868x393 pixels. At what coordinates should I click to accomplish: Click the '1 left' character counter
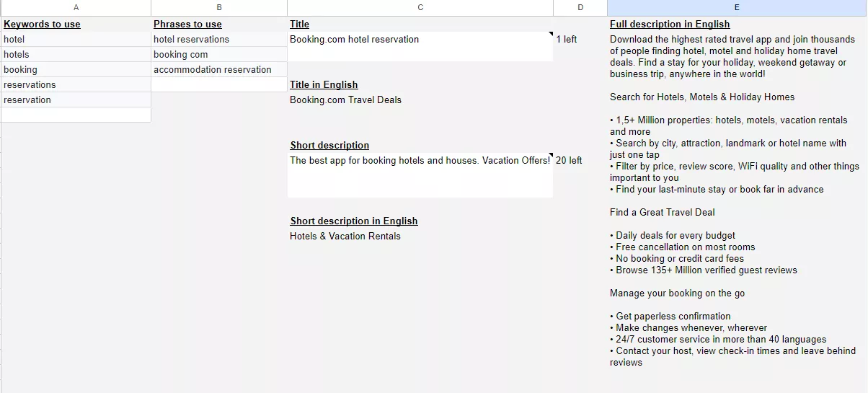567,40
